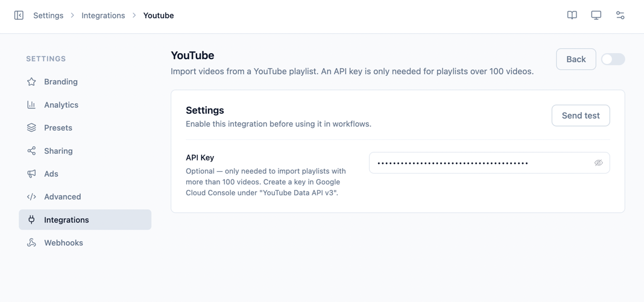
Task: Open Webhooks settings
Action: (x=85, y=242)
